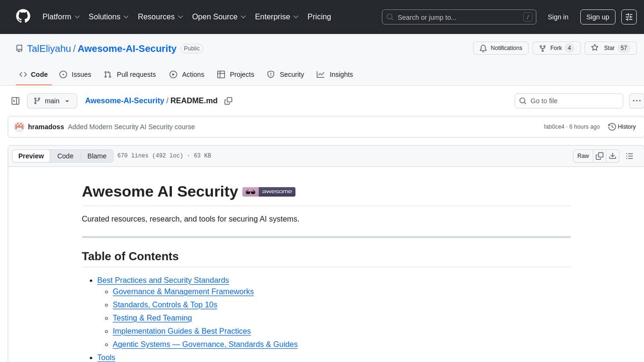Open TalEliyahu owner profile link

point(49,48)
